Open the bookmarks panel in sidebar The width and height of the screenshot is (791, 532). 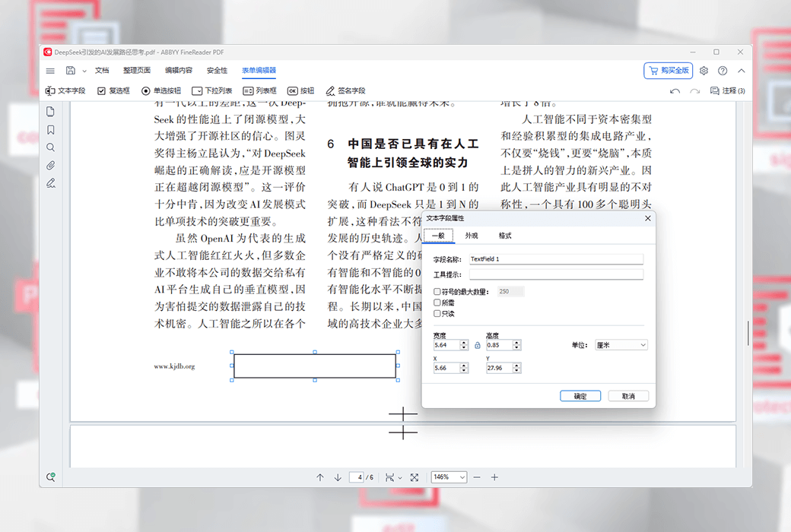51,130
